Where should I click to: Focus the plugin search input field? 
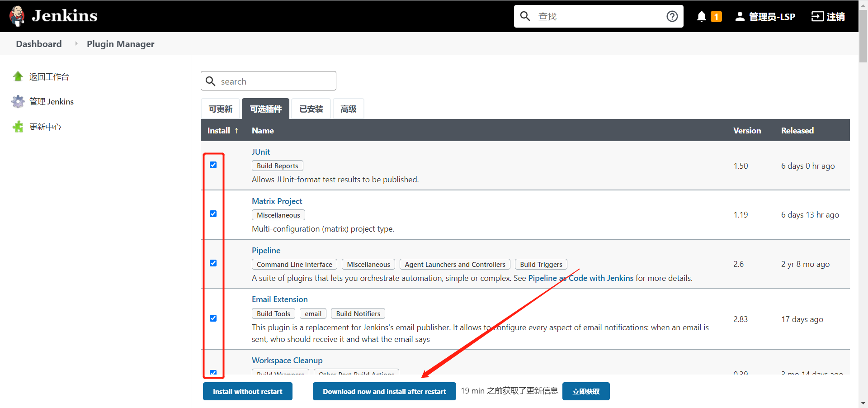[x=269, y=81]
